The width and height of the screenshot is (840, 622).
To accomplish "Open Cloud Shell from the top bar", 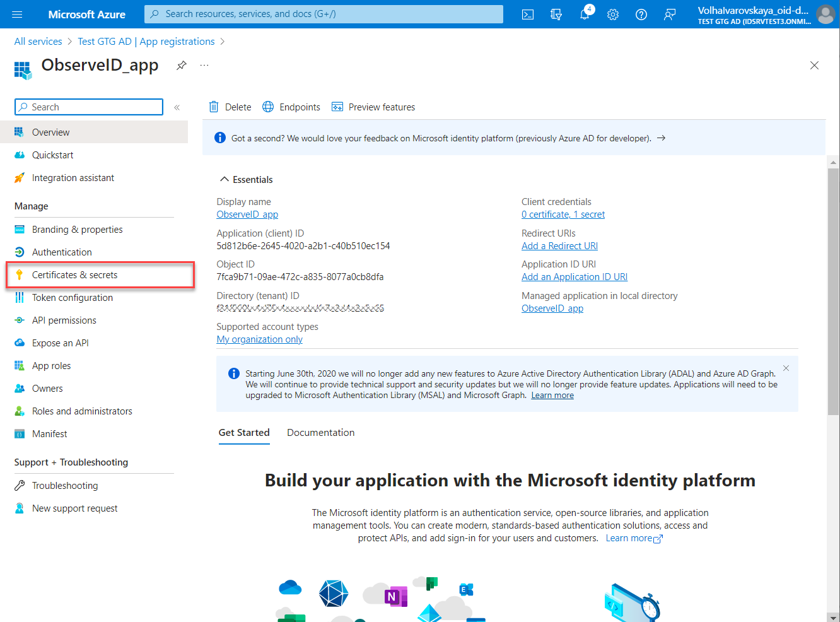I will [x=528, y=15].
